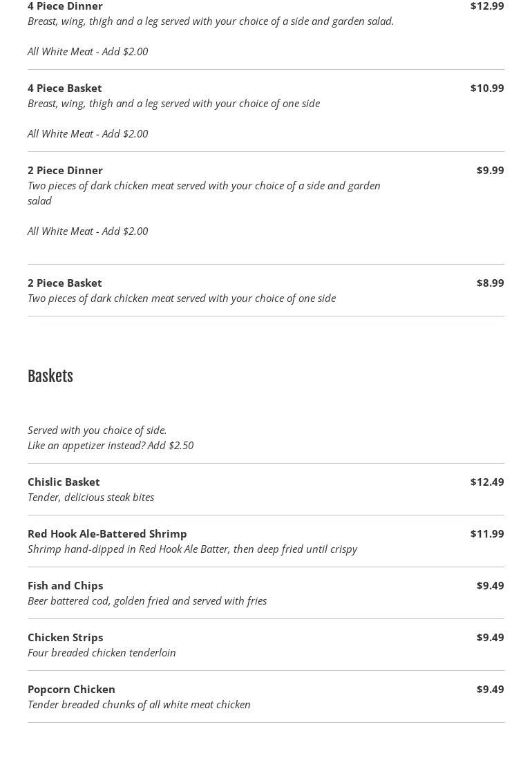The width and height of the screenshot is (532, 758).
Task: Click the 'Beer battered cod' description text
Action: point(147,600)
